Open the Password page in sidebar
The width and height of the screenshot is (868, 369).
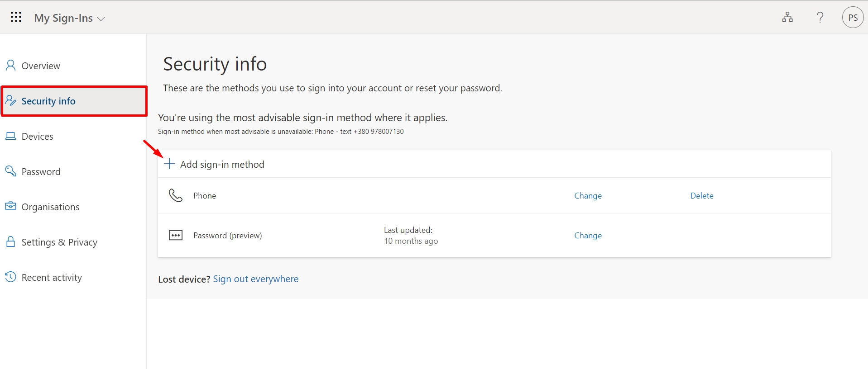(x=41, y=172)
